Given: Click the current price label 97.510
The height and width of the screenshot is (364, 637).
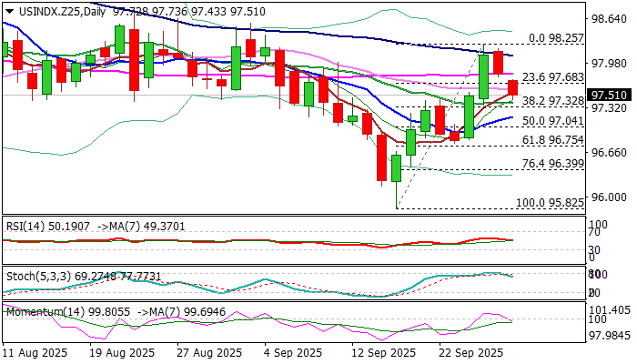Looking at the screenshot, I should pos(608,95).
